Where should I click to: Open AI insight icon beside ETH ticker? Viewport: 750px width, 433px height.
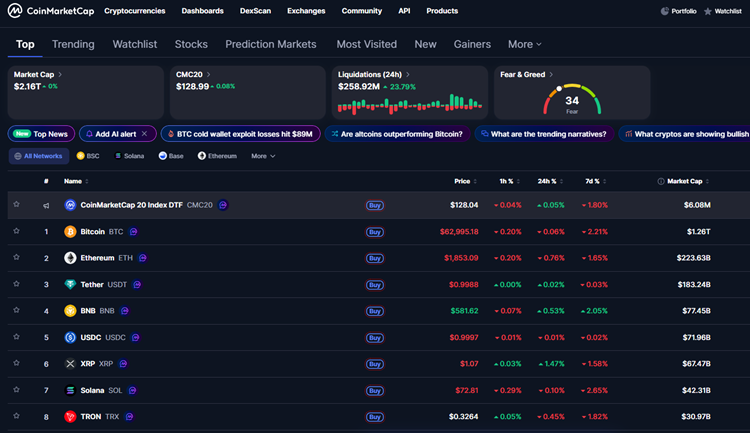[143, 258]
